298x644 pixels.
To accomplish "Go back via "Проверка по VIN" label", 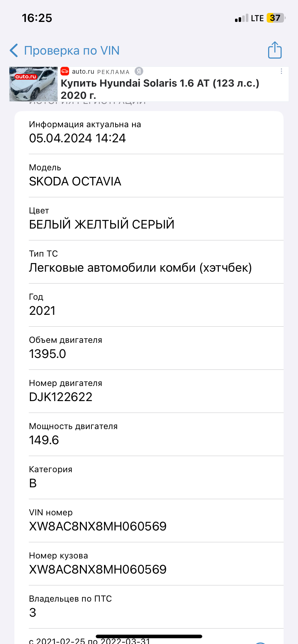I will pyautogui.click(x=72, y=51).
